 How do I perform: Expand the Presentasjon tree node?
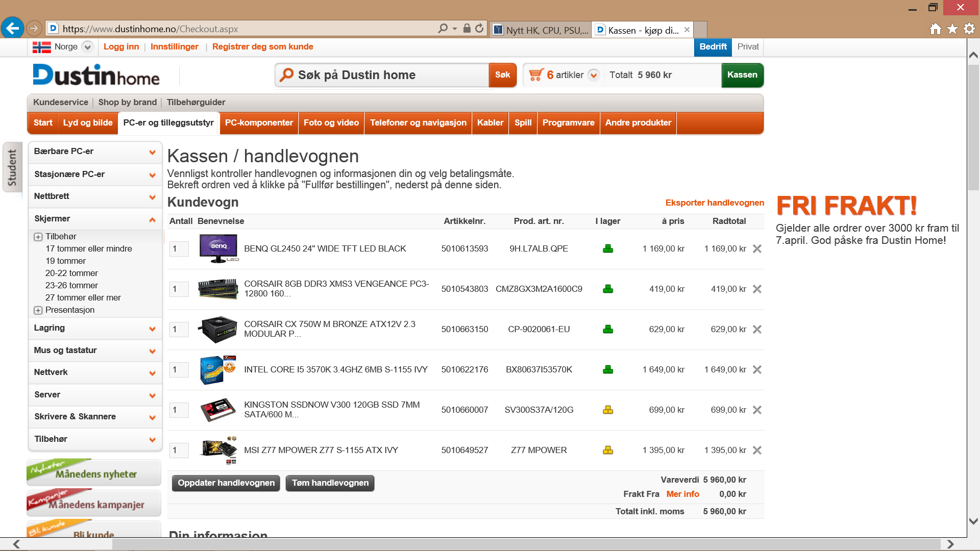click(x=38, y=310)
